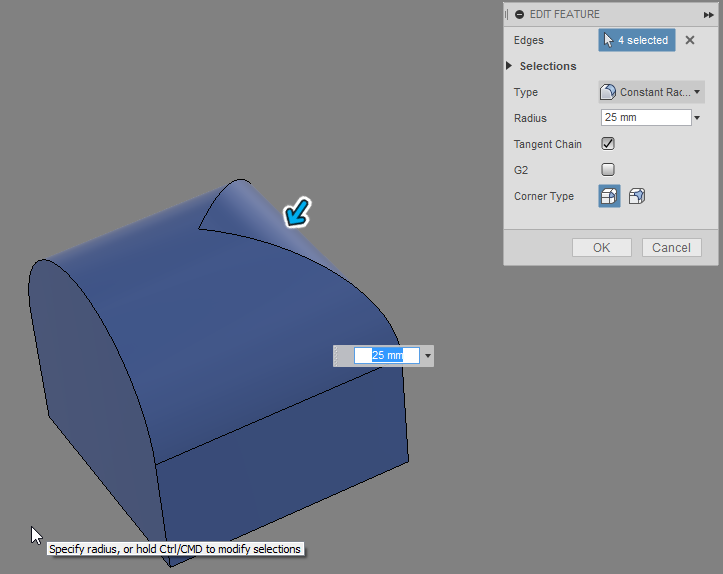
Task: Click the Corner Type label
Action: (544, 196)
